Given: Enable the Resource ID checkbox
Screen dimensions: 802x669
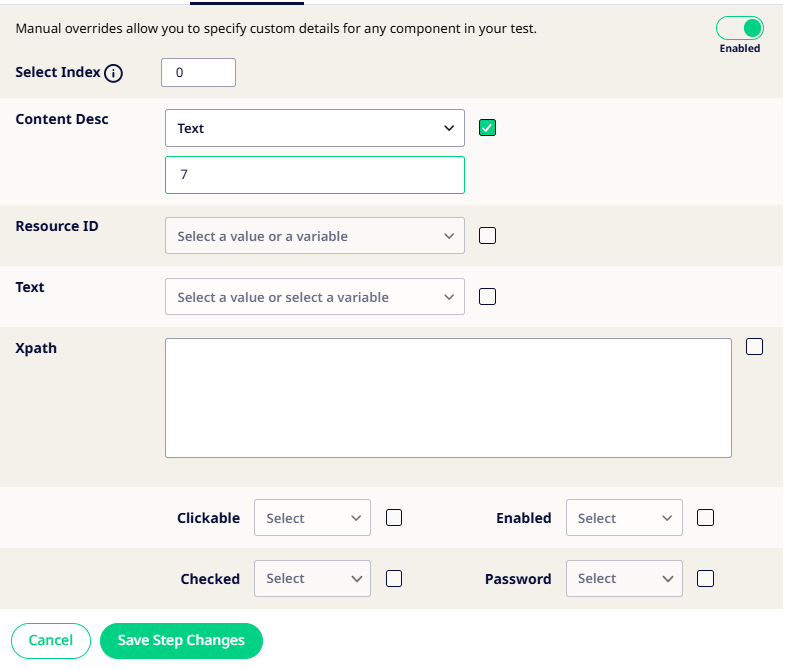Looking at the screenshot, I should point(488,236).
